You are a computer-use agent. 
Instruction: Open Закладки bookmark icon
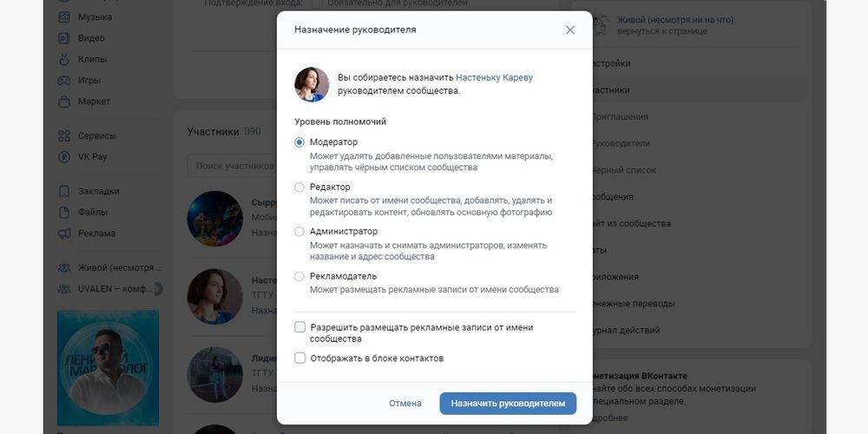(64, 191)
